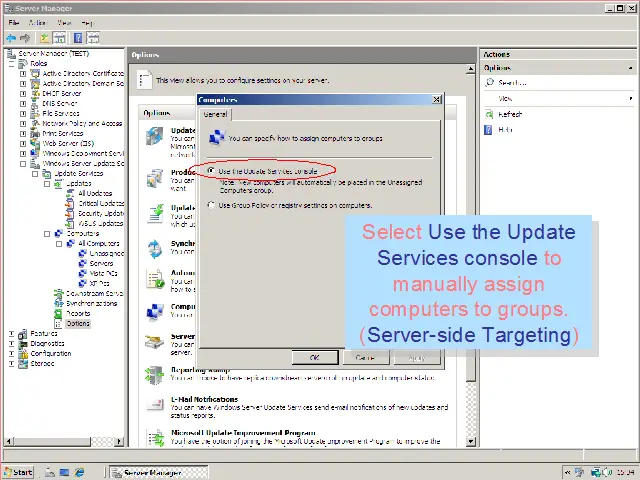Screen dimensions: 640x480
Task: Click the Up one level toolbar icon
Action: pyautogui.click(x=44, y=38)
